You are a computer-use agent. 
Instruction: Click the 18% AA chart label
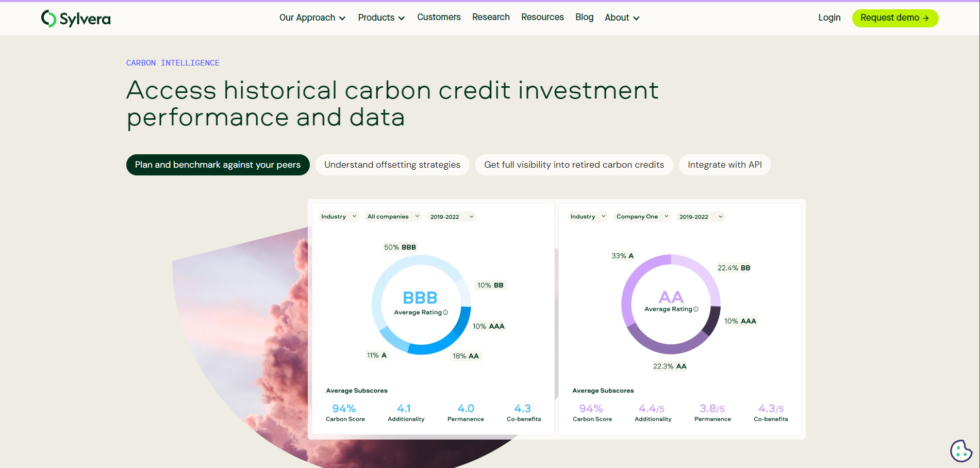pyautogui.click(x=466, y=356)
